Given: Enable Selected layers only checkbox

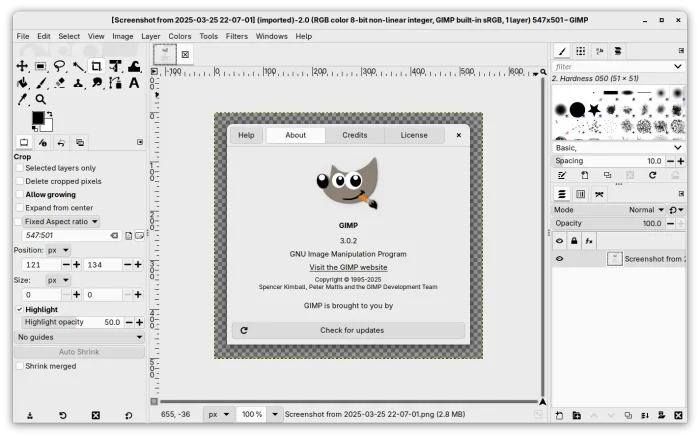Looking at the screenshot, I should 20,168.
